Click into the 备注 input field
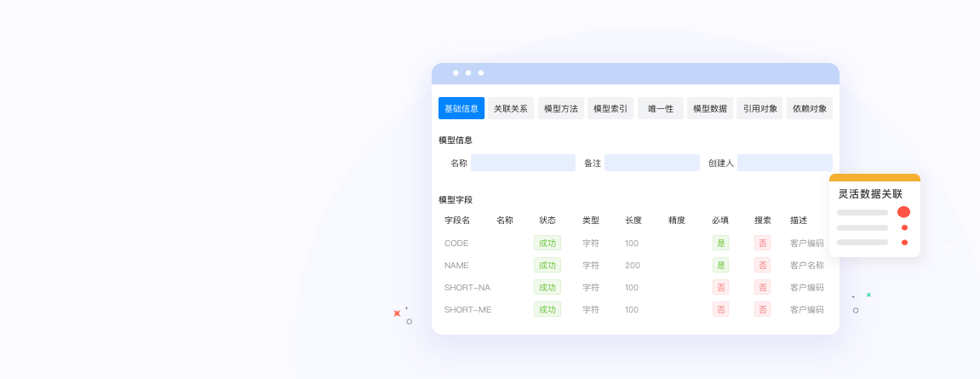The width and height of the screenshot is (980, 379). click(652, 163)
